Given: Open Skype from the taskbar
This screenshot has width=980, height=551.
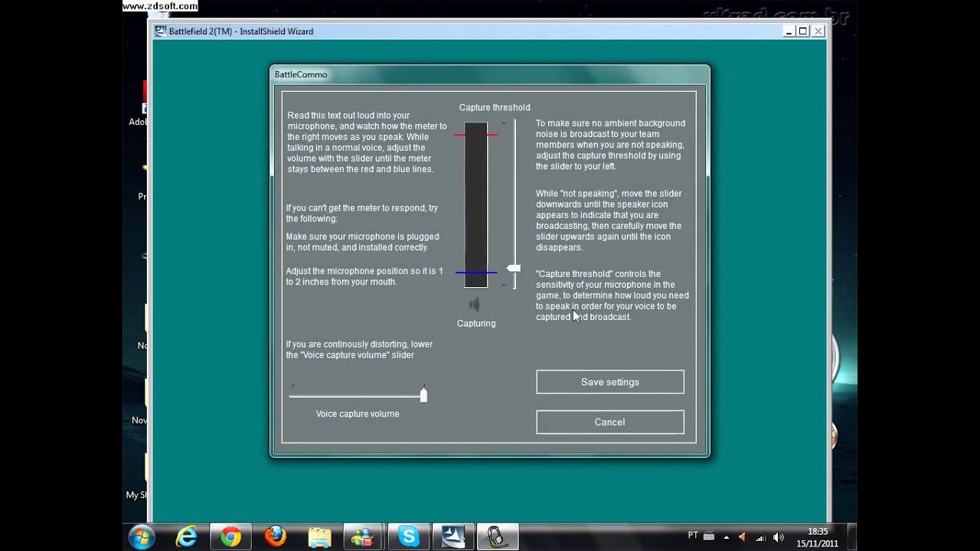Looking at the screenshot, I should (409, 536).
